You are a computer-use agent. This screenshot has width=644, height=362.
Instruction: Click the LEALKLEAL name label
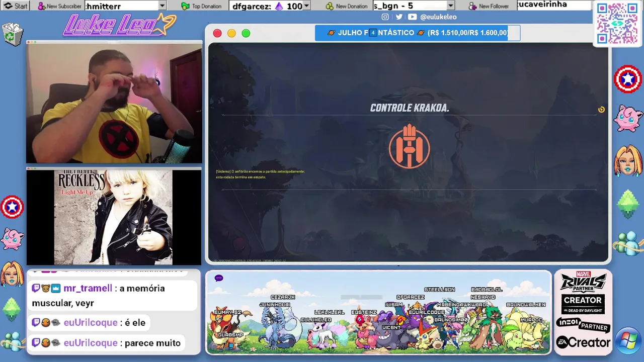point(330,312)
